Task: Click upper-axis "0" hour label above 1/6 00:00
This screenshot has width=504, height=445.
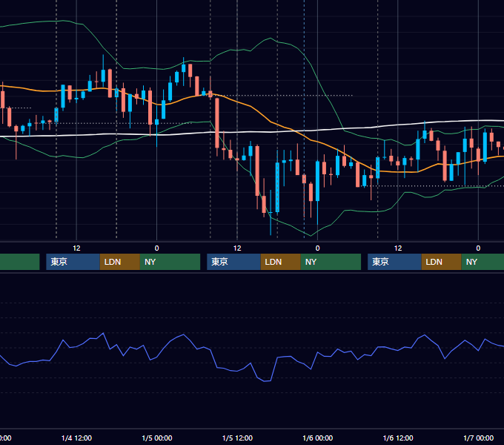Action: click(x=317, y=248)
